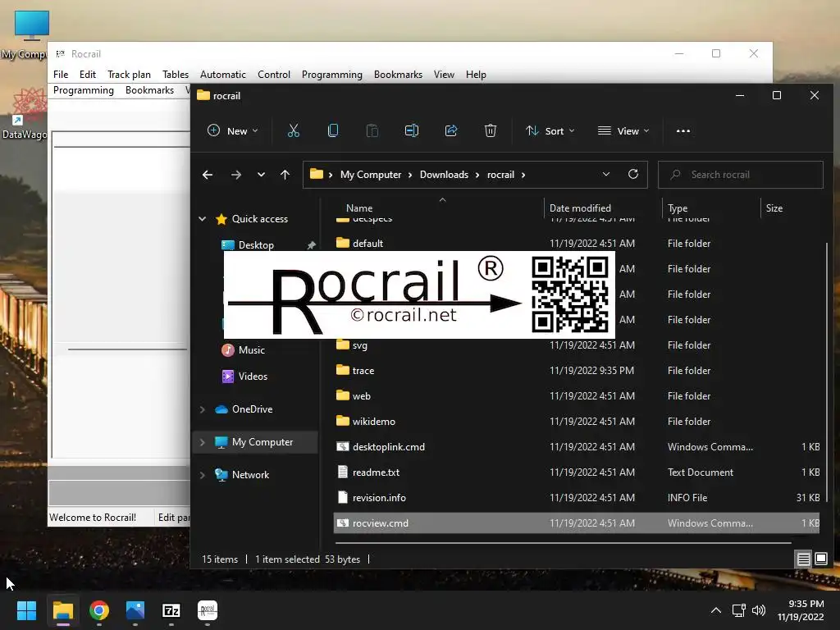840x630 pixels.
Task: Expand OneDrive tree node
Action: pyautogui.click(x=203, y=409)
